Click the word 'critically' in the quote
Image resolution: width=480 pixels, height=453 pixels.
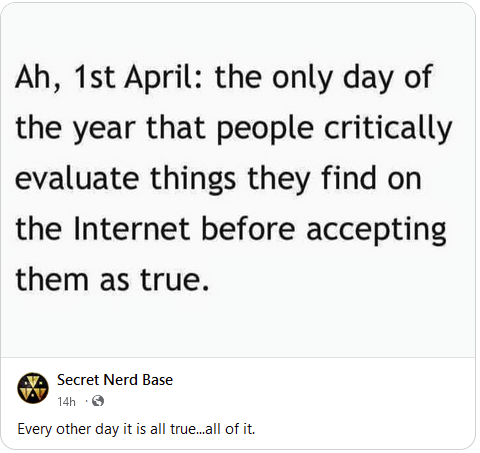(388, 130)
